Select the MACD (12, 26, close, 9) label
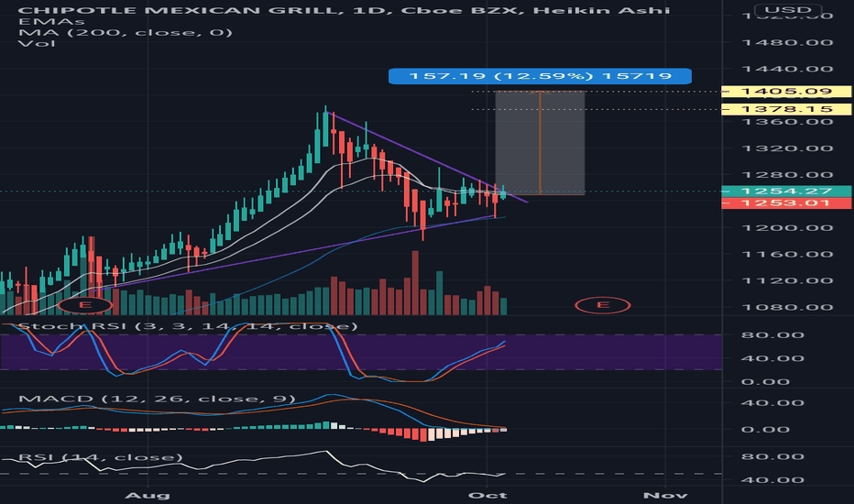The width and height of the screenshot is (854, 504). coord(157,399)
